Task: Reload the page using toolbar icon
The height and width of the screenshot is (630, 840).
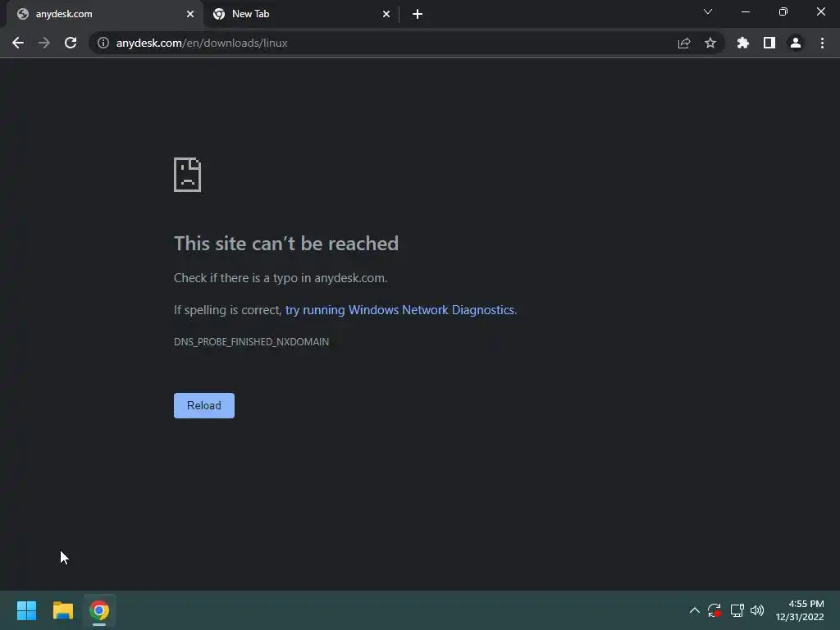Action: click(x=71, y=43)
